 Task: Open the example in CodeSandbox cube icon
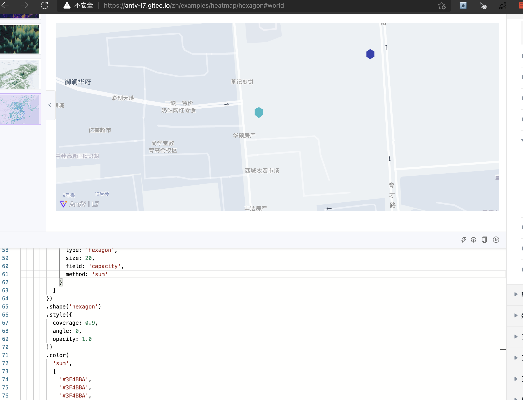click(x=474, y=240)
